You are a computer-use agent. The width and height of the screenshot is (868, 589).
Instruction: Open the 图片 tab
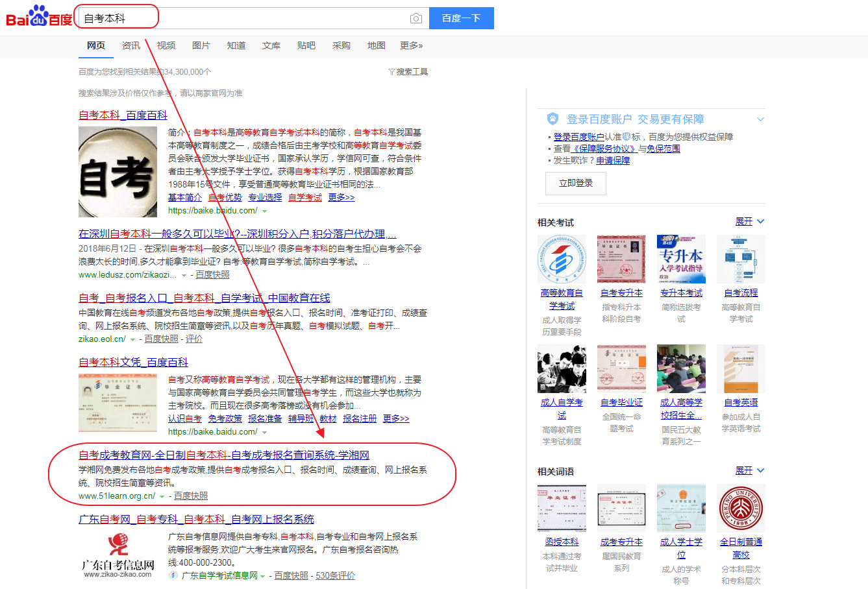coord(201,45)
